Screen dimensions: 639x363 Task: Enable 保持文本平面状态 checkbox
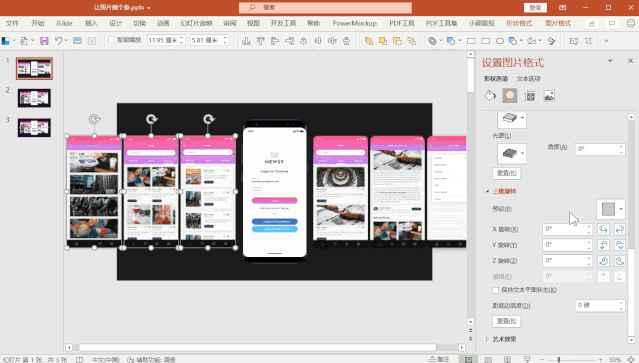click(x=496, y=290)
